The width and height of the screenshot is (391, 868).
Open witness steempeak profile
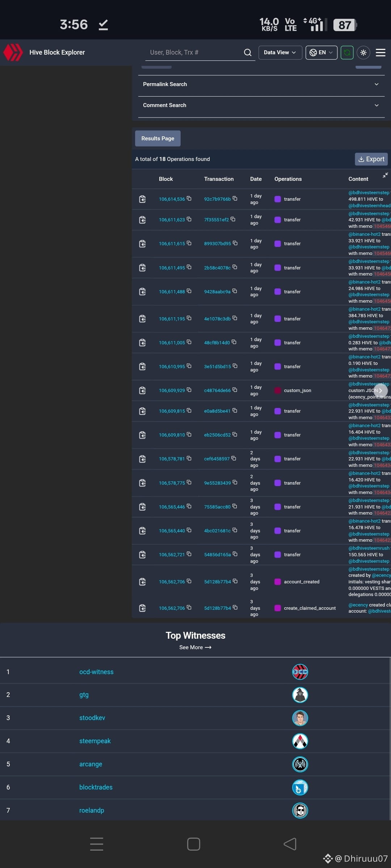click(95, 741)
